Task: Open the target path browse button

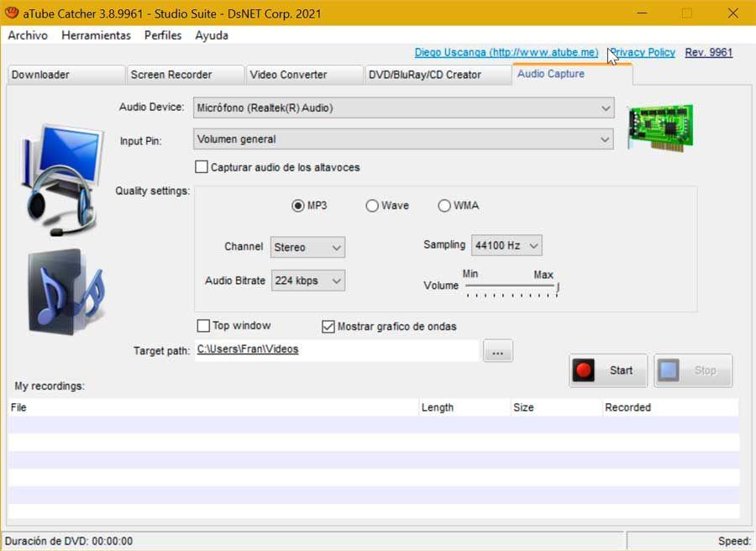Action: tap(498, 351)
